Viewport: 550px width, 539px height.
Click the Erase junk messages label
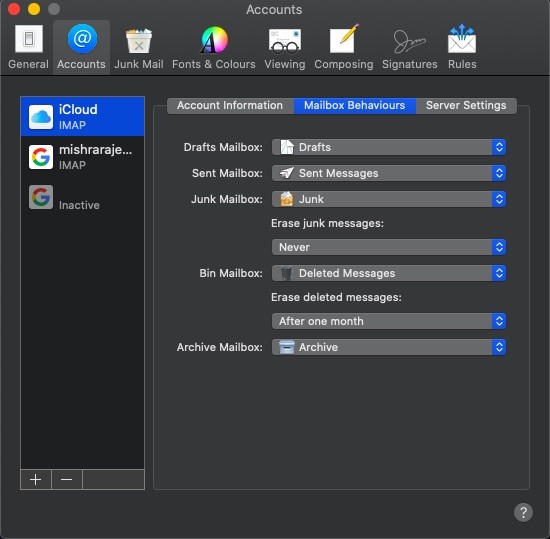point(327,223)
